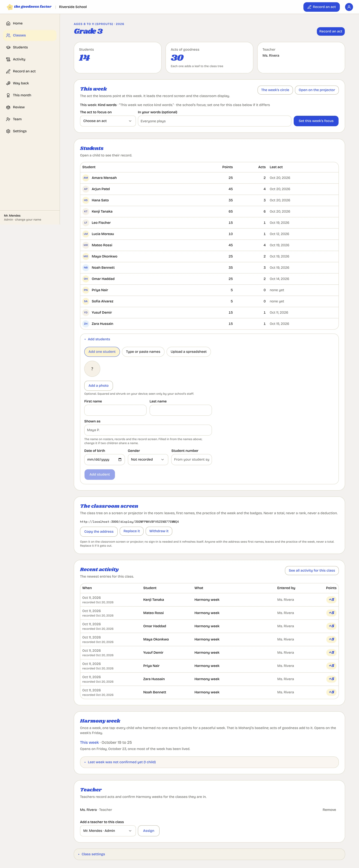This screenshot has width=359, height=868.
Task: Open Students in the sidebar menu
Action: pyautogui.click(x=30, y=47)
